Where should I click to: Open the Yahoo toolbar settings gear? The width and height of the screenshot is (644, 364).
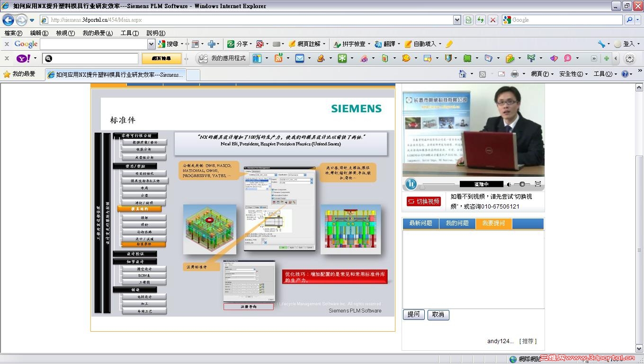630,58
